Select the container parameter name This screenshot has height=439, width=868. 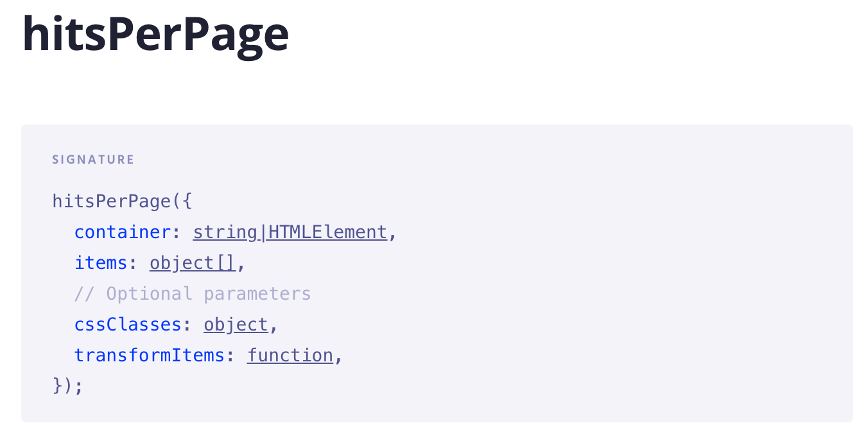pyautogui.click(x=123, y=232)
